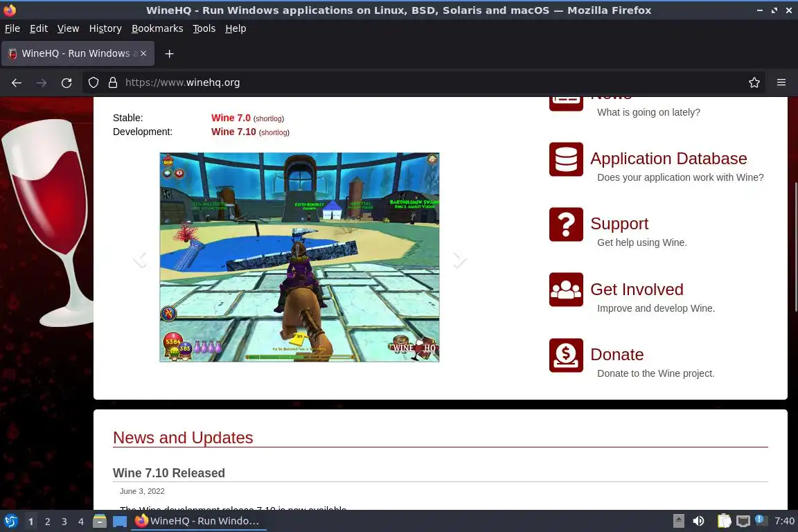Open the clipboard tray icon

(x=724, y=521)
